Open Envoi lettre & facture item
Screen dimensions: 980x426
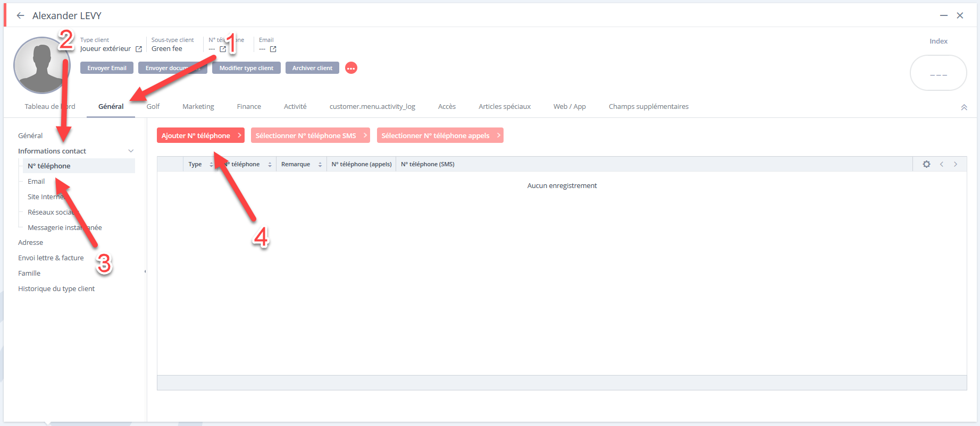51,258
